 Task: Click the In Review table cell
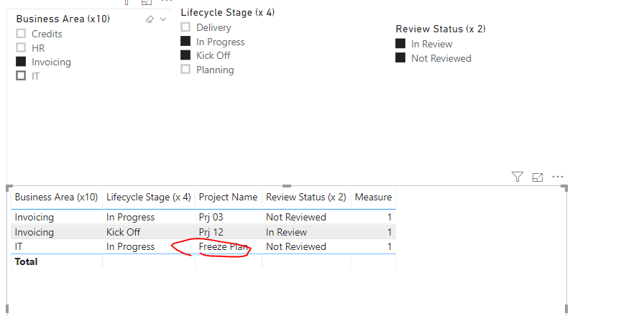286,232
